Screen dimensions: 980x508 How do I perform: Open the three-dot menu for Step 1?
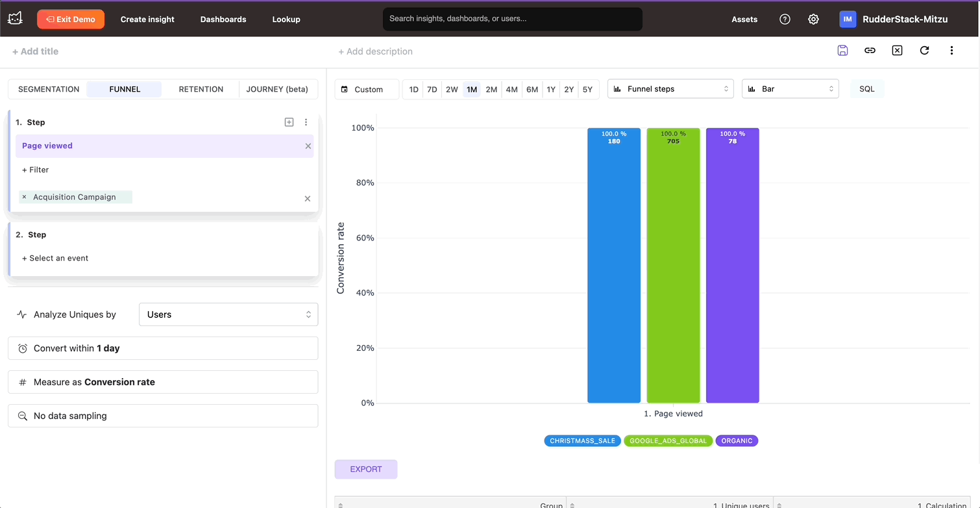pyautogui.click(x=306, y=122)
